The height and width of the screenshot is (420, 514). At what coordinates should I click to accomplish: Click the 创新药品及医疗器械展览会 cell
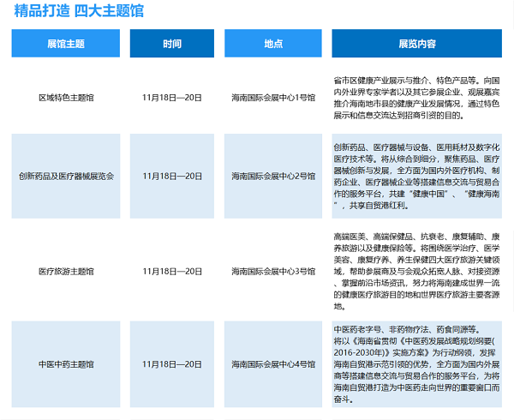tap(66, 176)
